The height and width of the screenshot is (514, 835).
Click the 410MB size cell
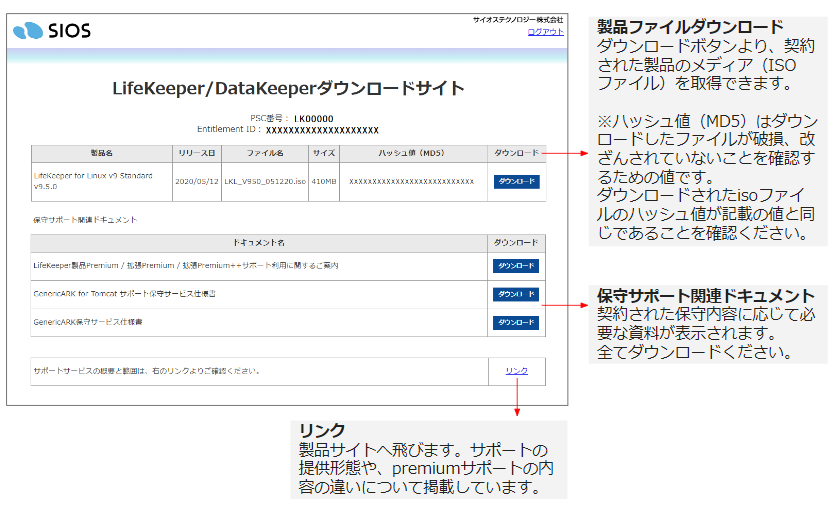[324, 182]
